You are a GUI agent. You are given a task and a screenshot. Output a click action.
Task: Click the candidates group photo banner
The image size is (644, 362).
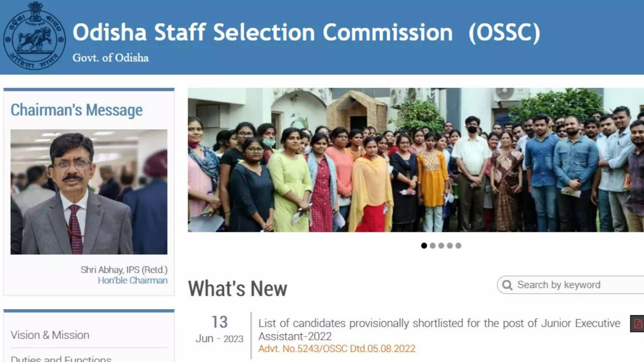point(416,160)
